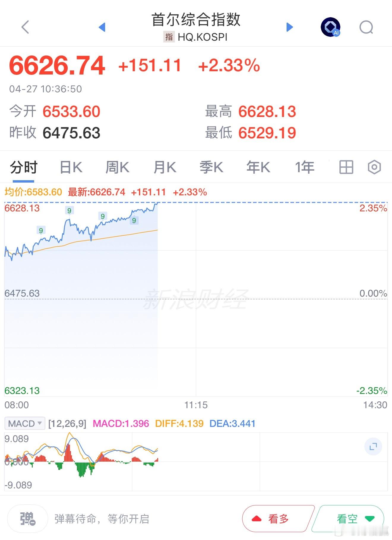392x540 pixels.
Task: Go to next index with right triangle
Action: pos(290,27)
